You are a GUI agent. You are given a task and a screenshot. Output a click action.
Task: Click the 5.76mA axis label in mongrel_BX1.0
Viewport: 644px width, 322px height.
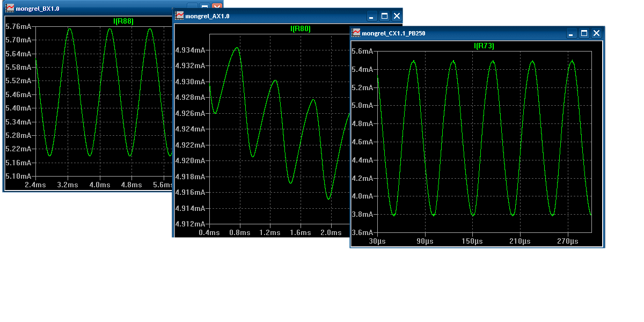coord(18,26)
